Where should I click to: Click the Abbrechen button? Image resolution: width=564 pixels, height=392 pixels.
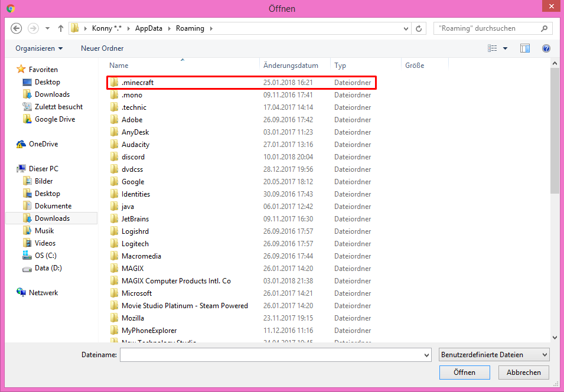(x=524, y=373)
